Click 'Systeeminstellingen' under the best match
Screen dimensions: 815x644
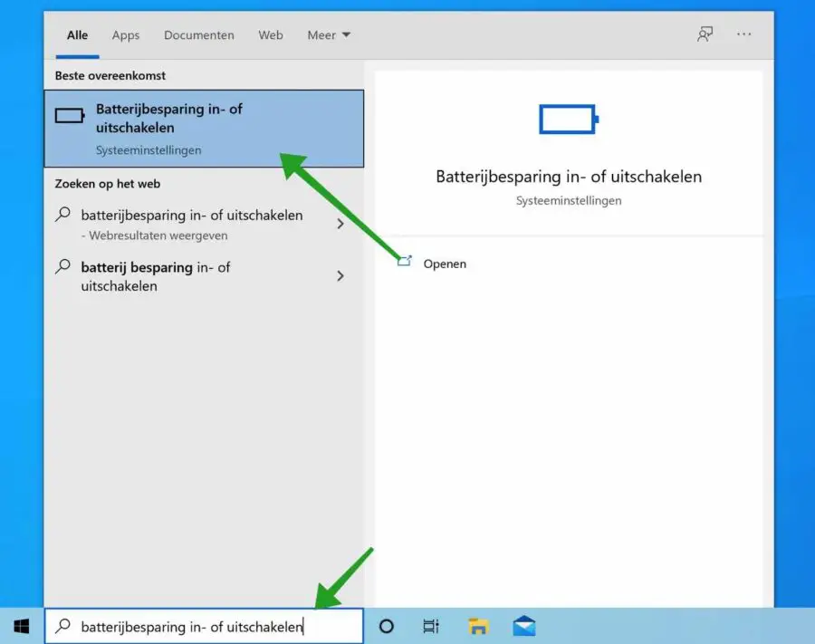click(149, 150)
